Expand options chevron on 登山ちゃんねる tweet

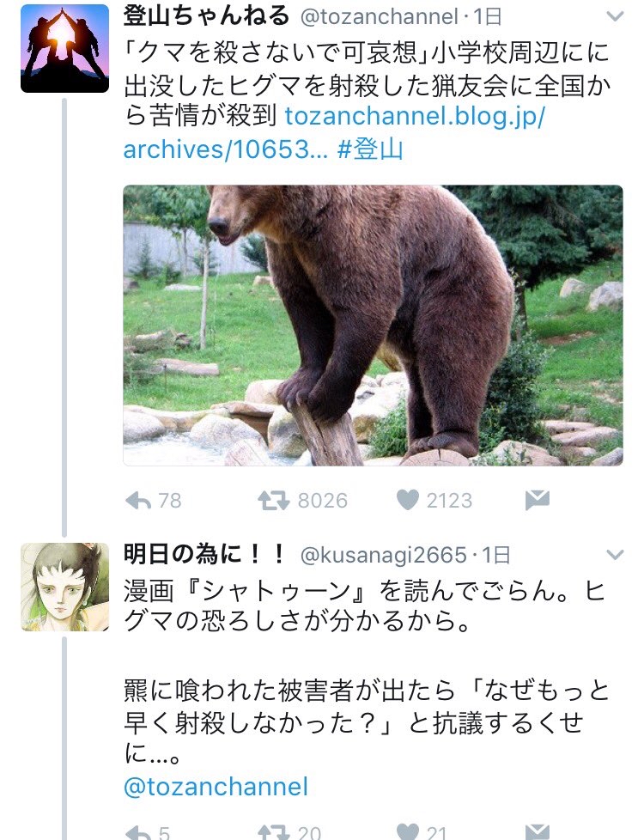[x=615, y=17]
